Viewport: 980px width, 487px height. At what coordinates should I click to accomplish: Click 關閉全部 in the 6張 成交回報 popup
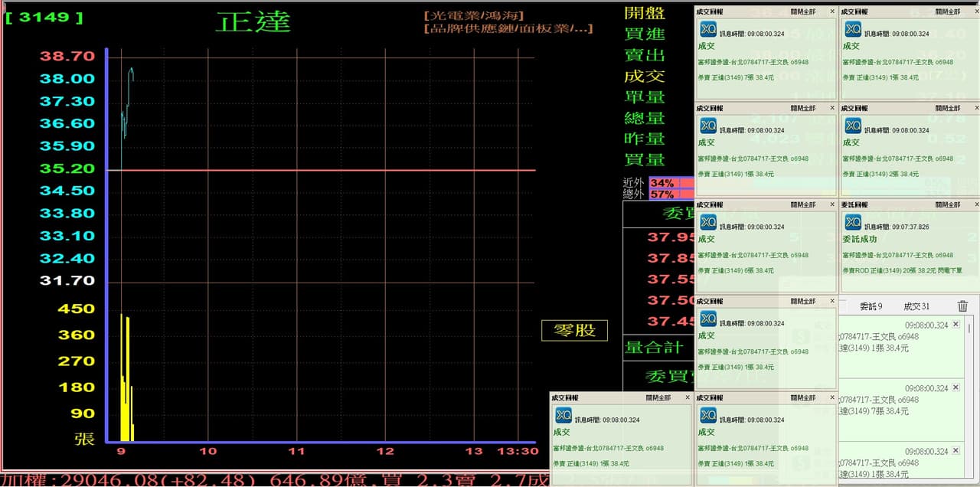coord(802,204)
